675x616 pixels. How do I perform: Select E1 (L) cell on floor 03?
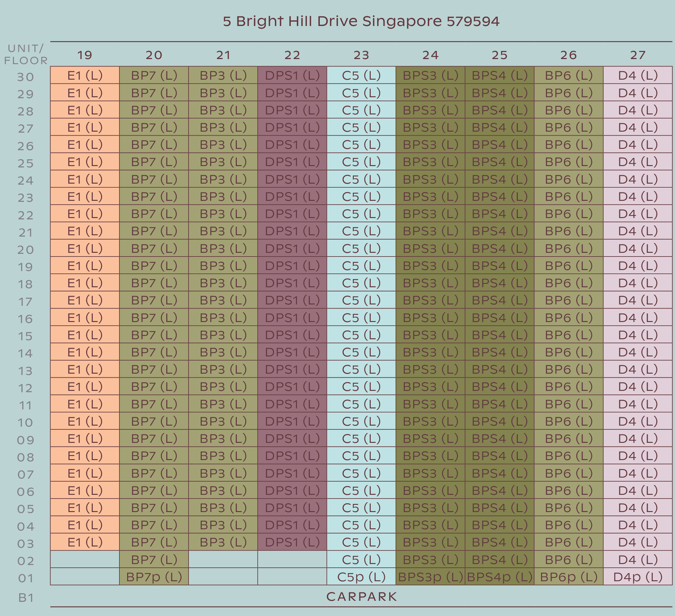click(x=85, y=542)
